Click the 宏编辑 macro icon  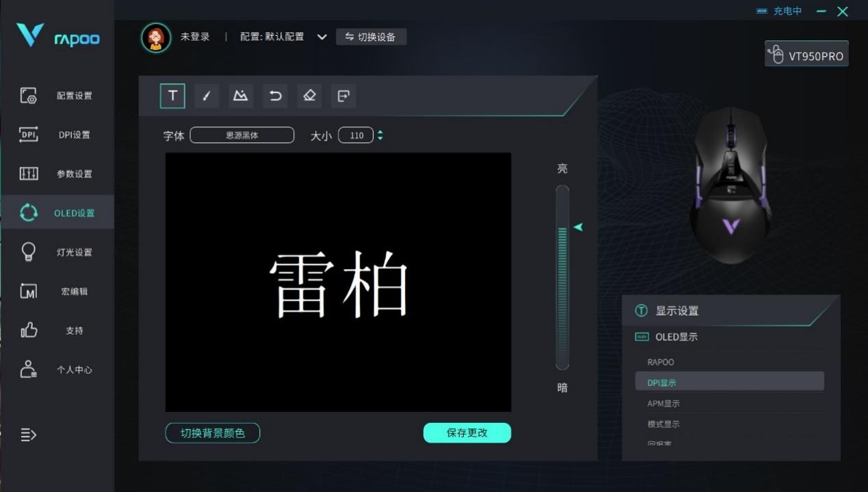point(28,292)
